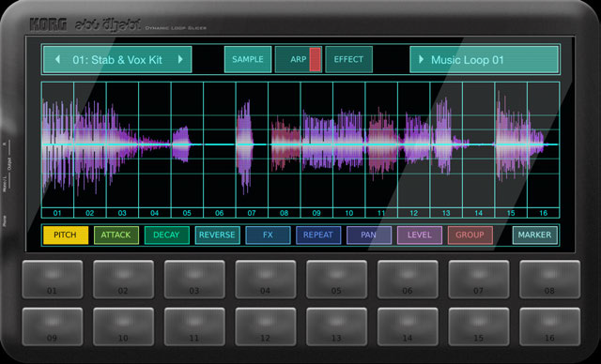
Task: Tap trigger pad 04
Action: tap(266, 280)
